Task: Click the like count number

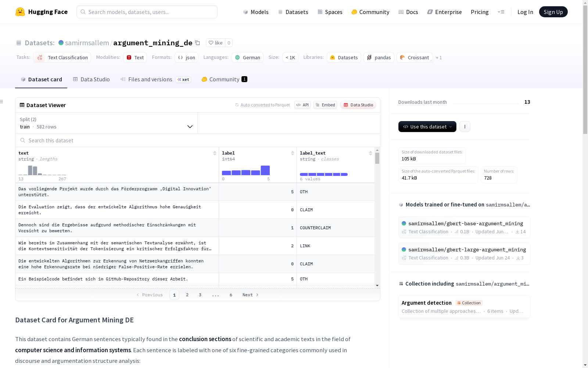Action: point(229,43)
